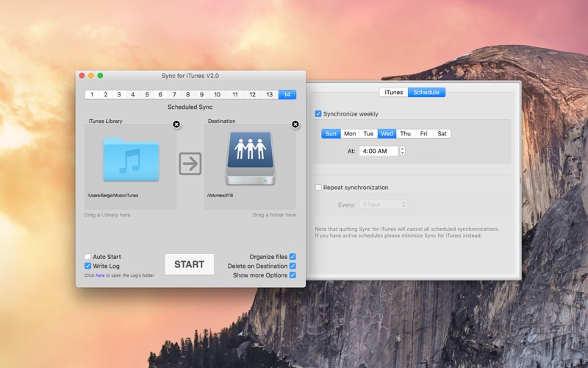Click the time stepper arrows
588x368 pixels.
tap(402, 151)
